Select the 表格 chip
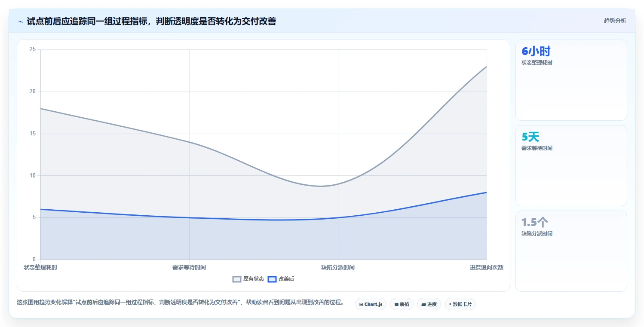 click(402, 304)
